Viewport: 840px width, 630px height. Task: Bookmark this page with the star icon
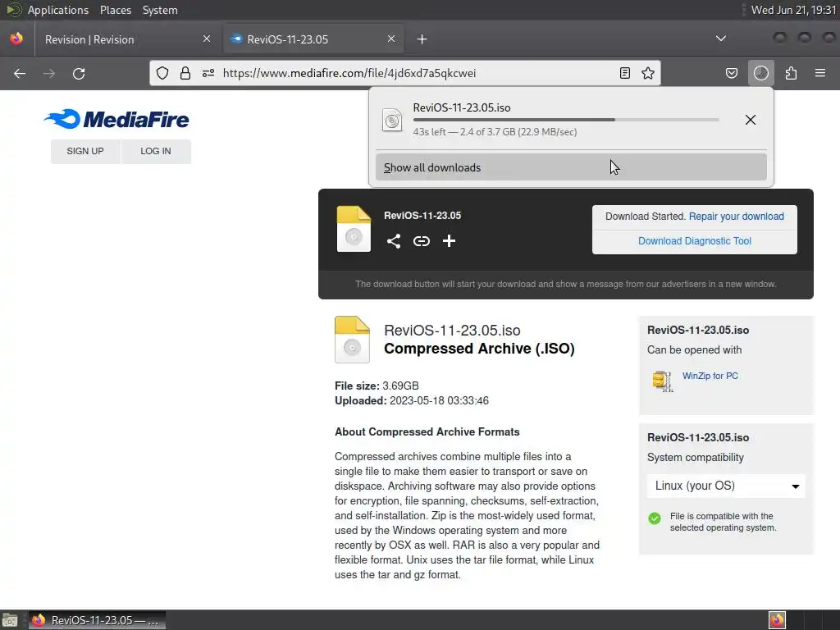(x=648, y=73)
